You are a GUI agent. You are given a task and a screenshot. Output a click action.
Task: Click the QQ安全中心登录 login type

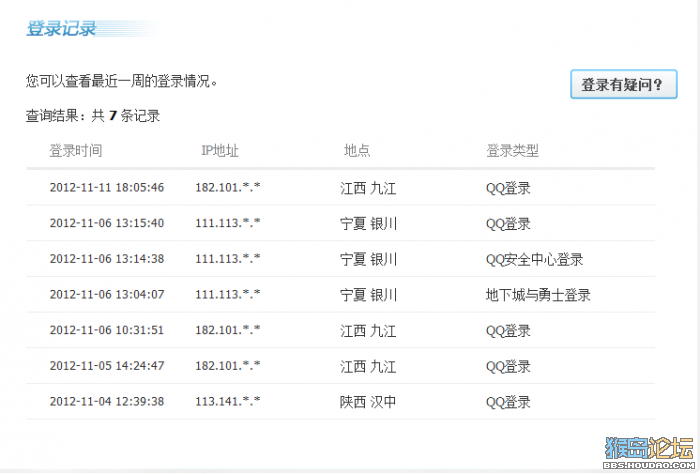pos(534,259)
